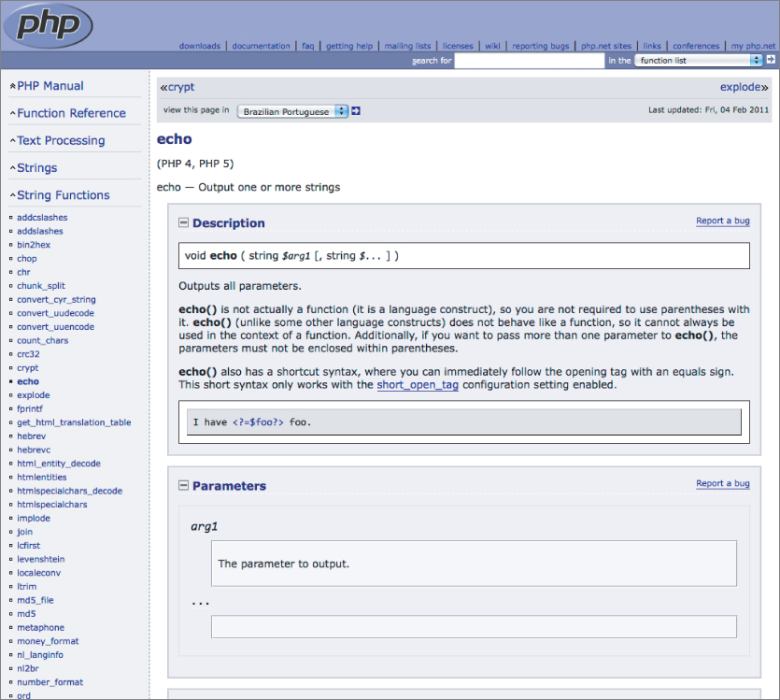Image resolution: width=780 pixels, height=700 pixels.
Task: Click the blue go arrow beside the language selector
Action: [x=355, y=109]
